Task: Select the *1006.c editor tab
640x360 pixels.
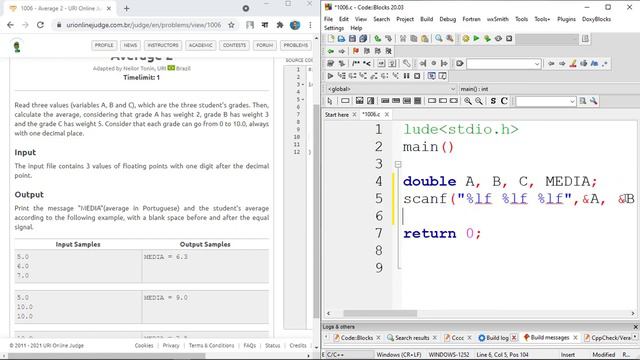Action: click(371, 115)
